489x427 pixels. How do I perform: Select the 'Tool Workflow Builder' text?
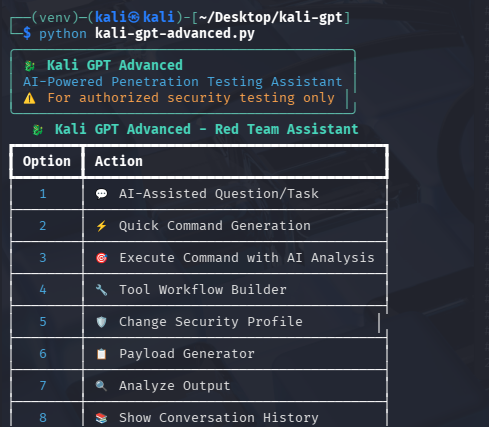click(203, 290)
